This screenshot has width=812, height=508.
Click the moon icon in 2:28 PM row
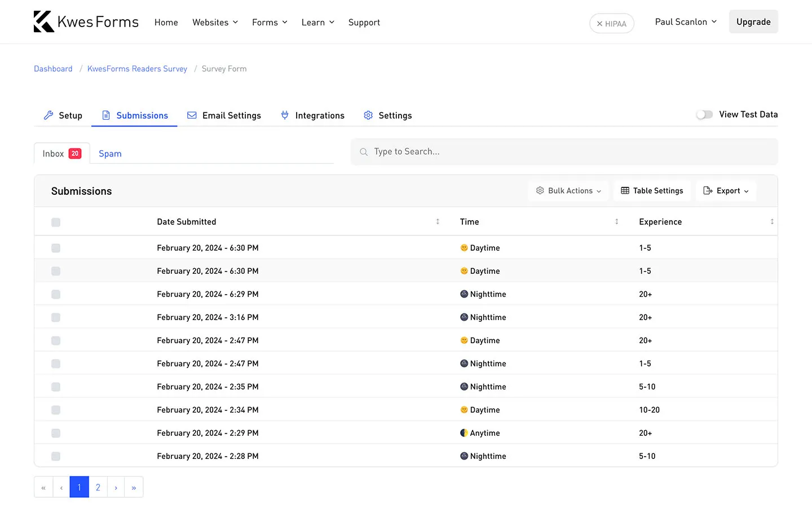tap(464, 456)
